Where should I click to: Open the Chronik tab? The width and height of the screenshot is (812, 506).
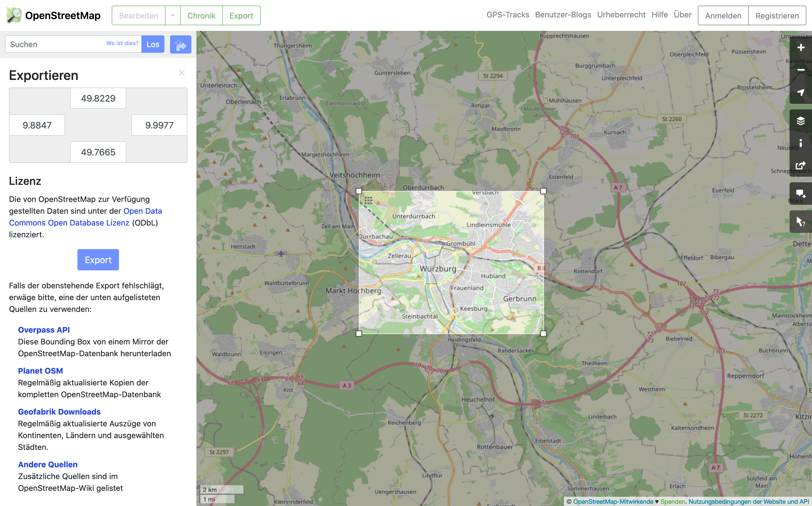(x=201, y=16)
